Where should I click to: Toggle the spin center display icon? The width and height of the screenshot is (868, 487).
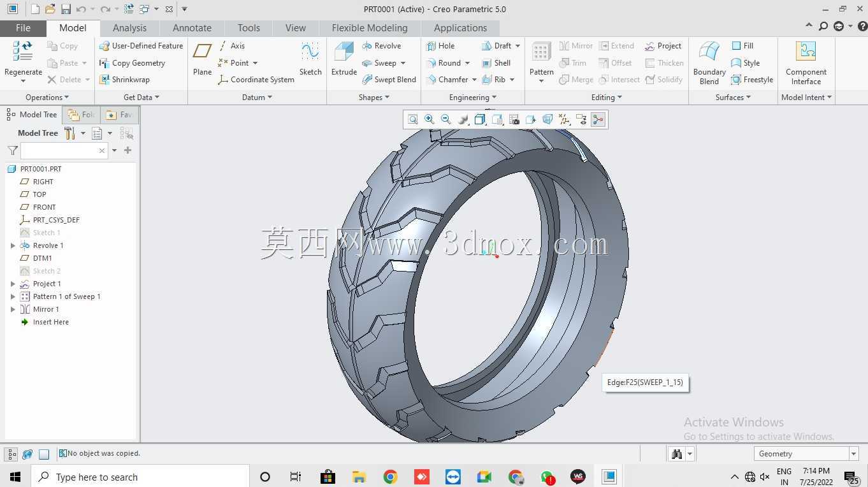pos(598,119)
